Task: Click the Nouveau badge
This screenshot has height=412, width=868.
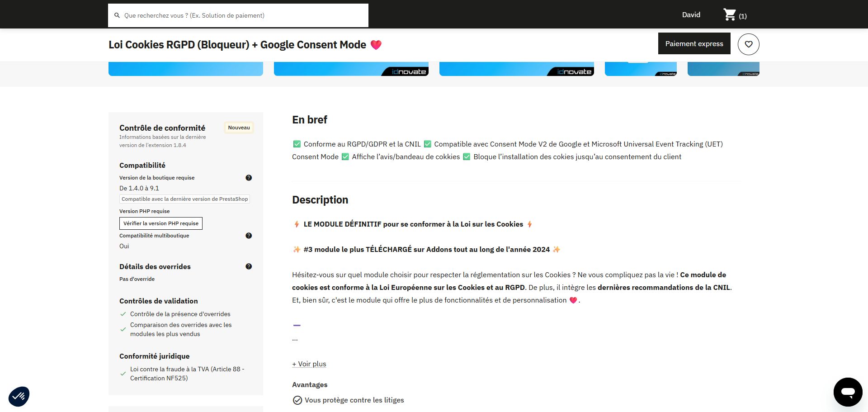Action: click(239, 128)
